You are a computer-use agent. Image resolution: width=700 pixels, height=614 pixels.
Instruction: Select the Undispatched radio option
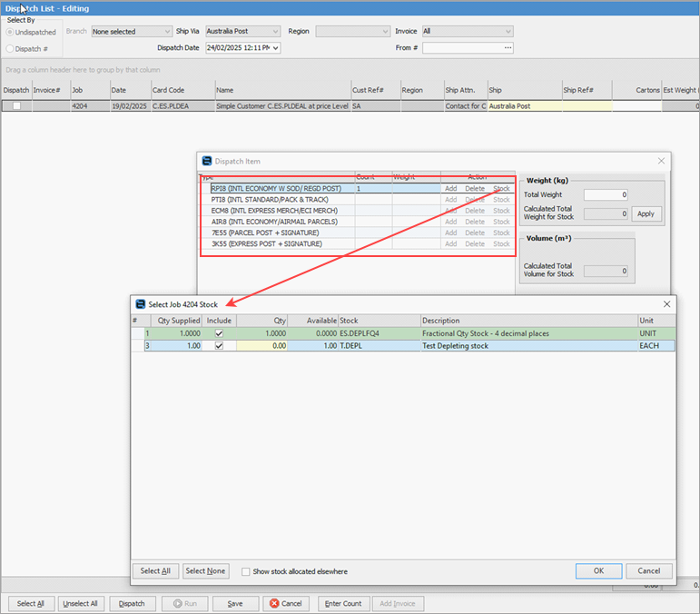coord(11,33)
